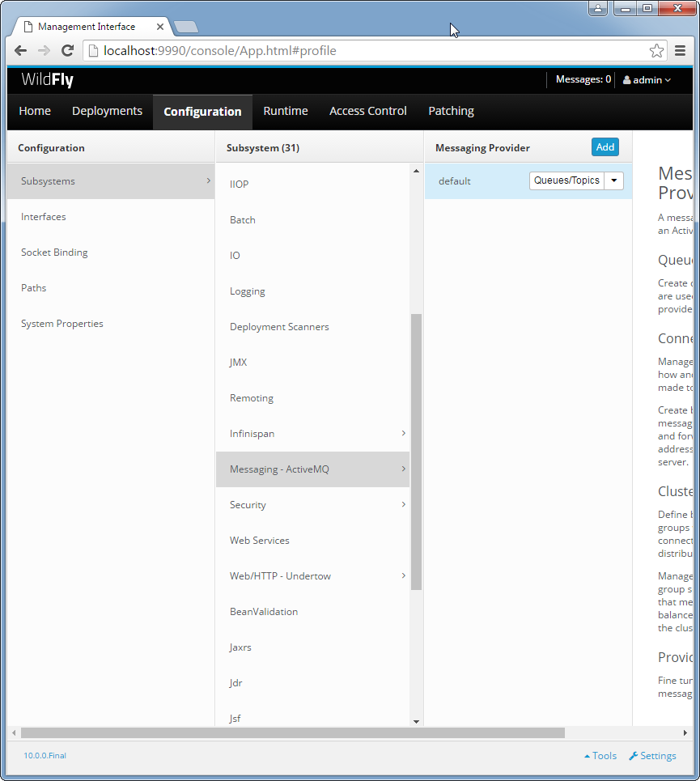This screenshot has width=700, height=781.
Task: Open a new browser tab
Action: coord(186,27)
